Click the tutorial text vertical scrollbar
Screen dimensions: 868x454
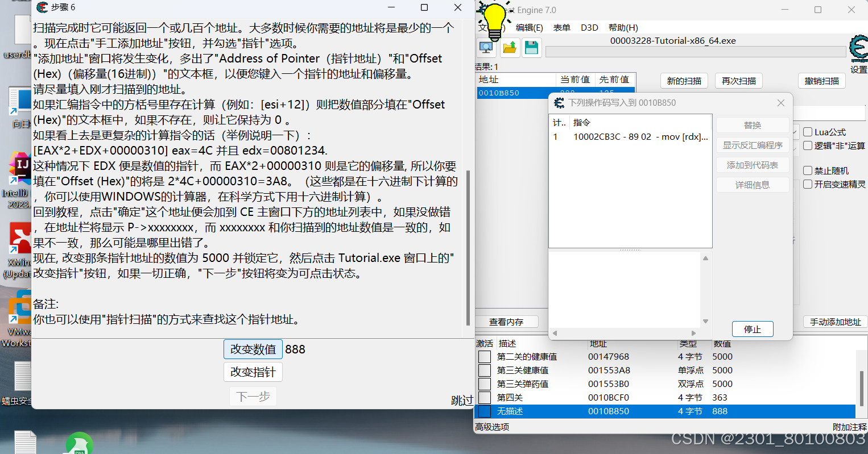coord(468,248)
